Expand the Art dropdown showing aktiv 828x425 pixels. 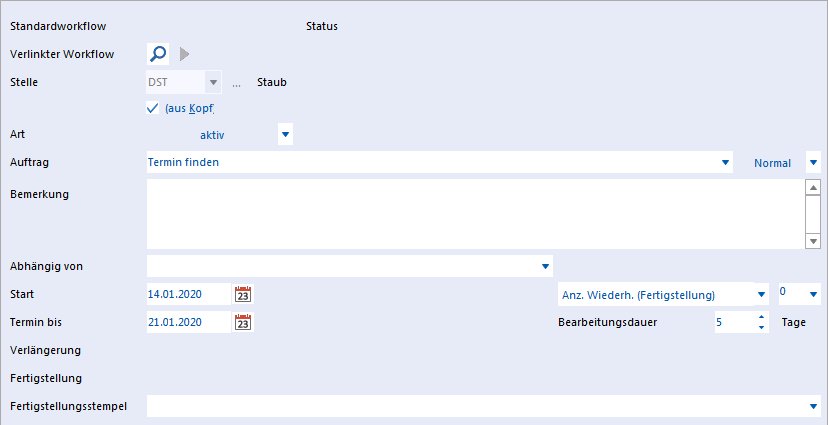click(285, 135)
